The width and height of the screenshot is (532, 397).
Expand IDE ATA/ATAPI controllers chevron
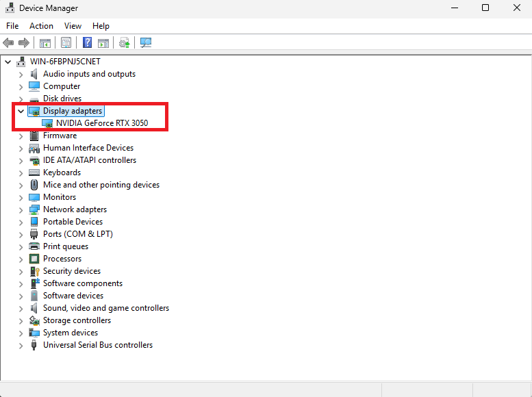21,160
